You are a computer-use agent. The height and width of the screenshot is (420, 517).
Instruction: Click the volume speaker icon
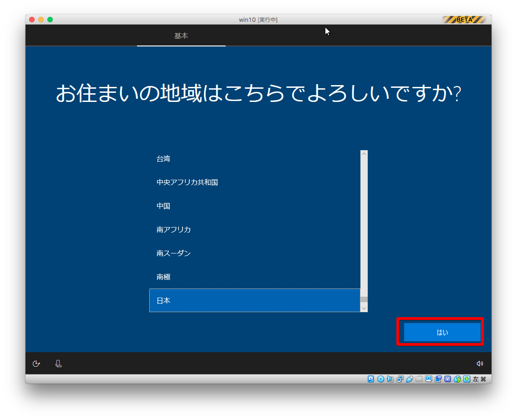(x=480, y=363)
